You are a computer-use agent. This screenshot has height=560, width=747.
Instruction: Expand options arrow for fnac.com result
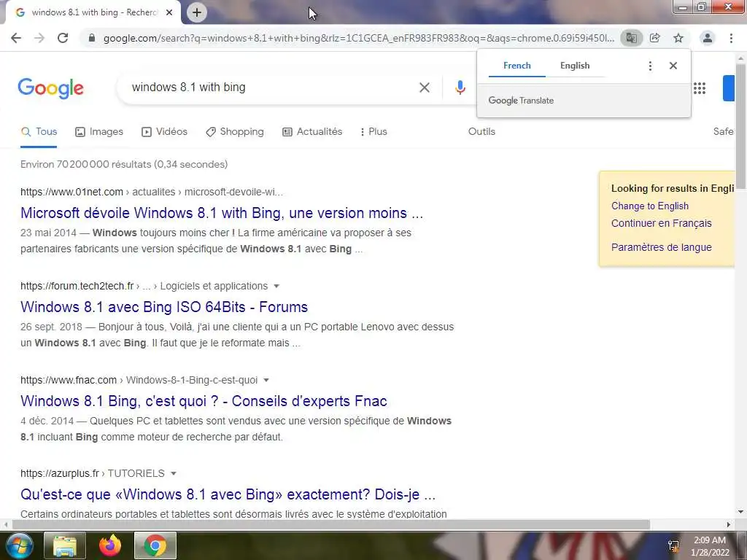(x=266, y=380)
